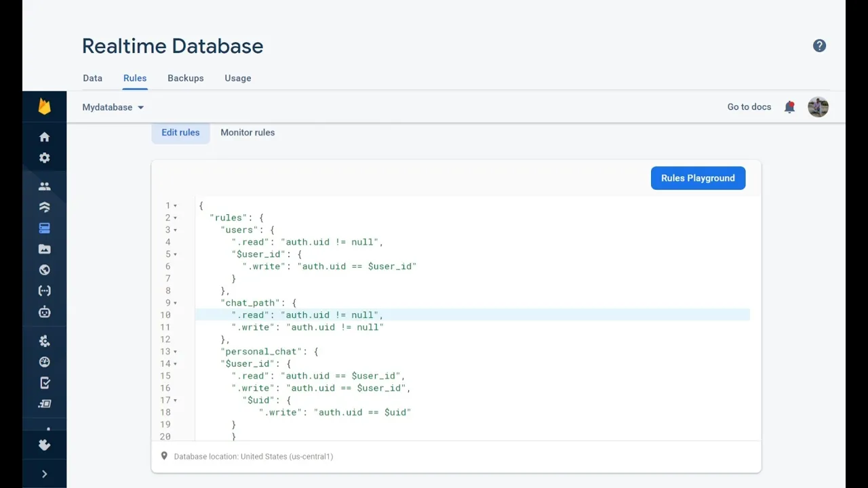Collapse "personal_chat" block at line 13
The height and width of the screenshot is (488, 868).
[x=175, y=352]
